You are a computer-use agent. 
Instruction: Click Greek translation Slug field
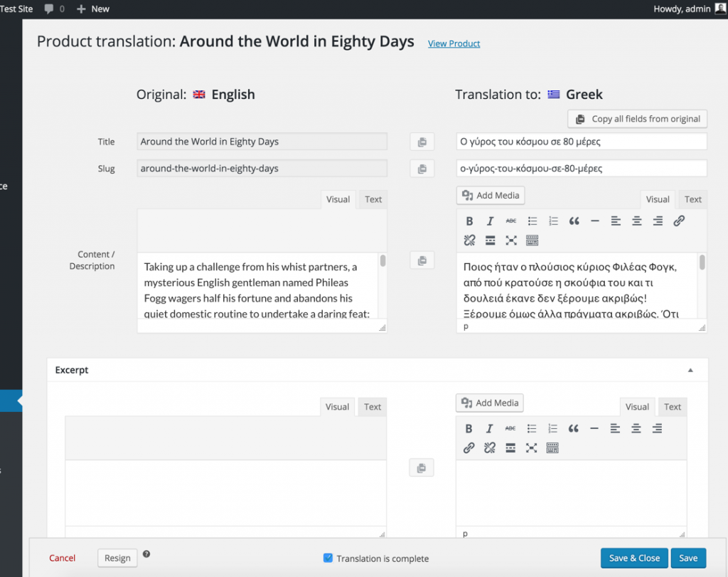click(x=582, y=169)
